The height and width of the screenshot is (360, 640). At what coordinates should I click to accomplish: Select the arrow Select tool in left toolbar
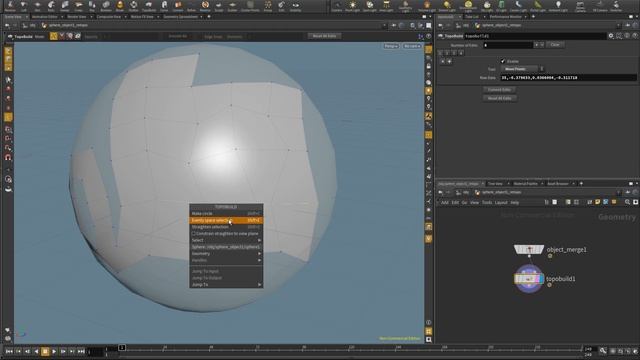(8, 79)
